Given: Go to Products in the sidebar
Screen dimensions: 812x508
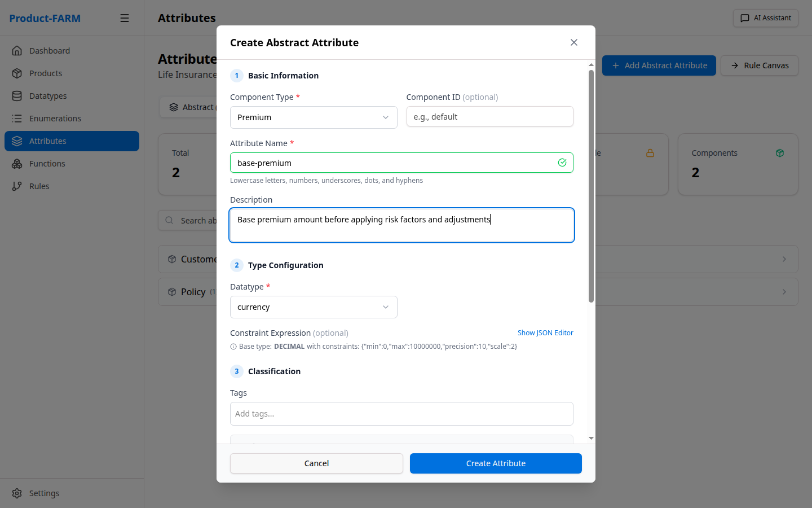Looking at the screenshot, I should pos(46,73).
